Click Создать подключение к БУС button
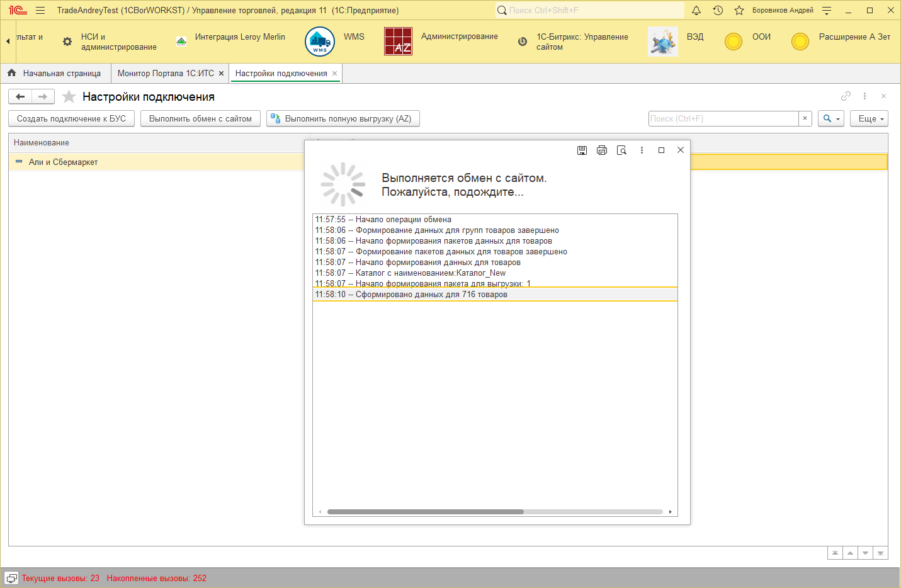This screenshot has width=901, height=588. coord(71,119)
